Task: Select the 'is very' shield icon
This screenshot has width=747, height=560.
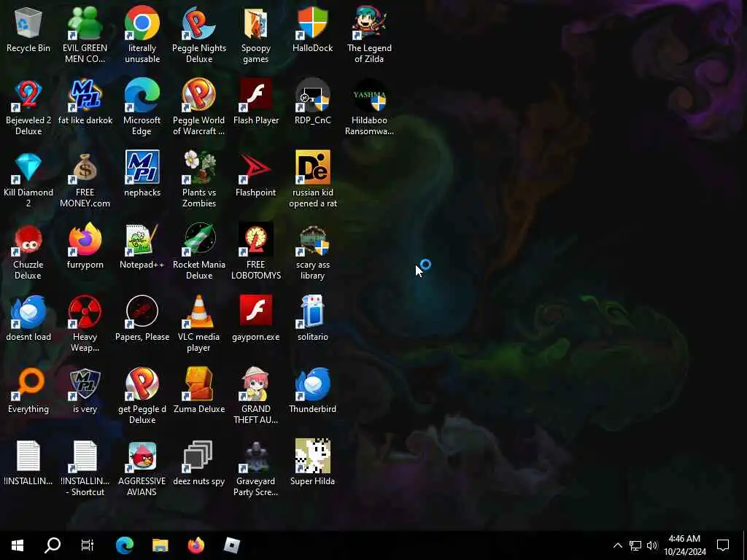Action: [x=85, y=391]
